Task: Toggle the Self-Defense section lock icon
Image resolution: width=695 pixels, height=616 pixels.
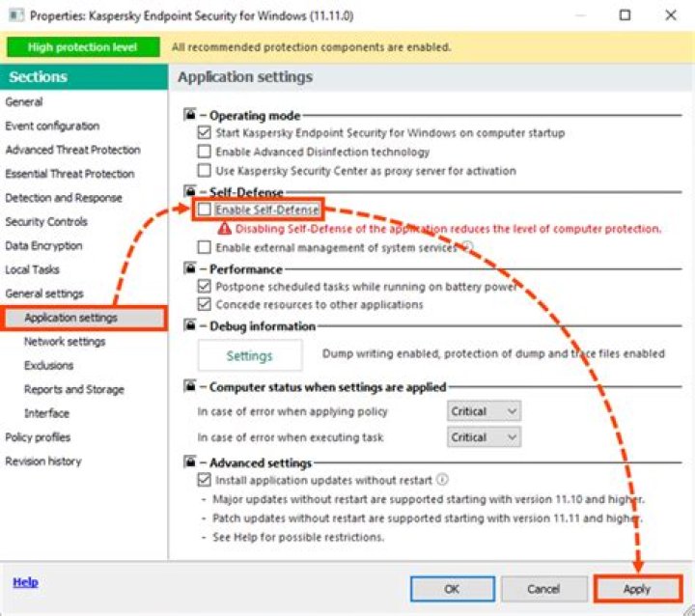Action: pyautogui.click(x=190, y=191)
